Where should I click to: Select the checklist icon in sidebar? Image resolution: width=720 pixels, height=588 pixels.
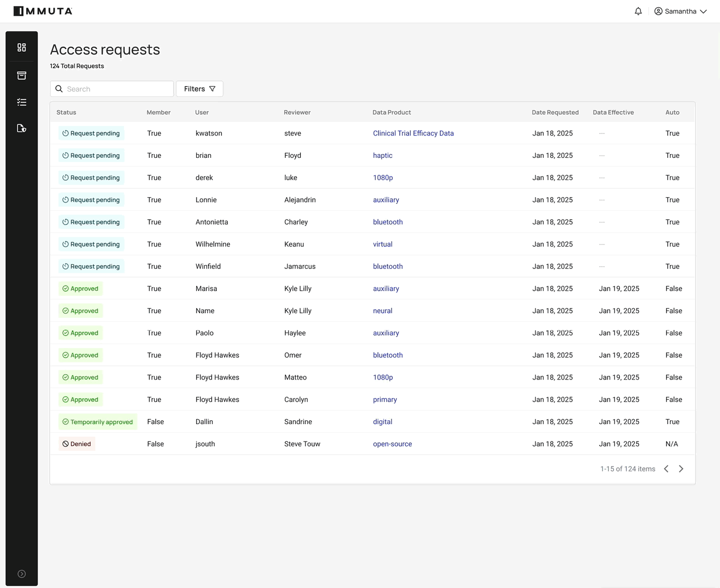coord(22,102)
